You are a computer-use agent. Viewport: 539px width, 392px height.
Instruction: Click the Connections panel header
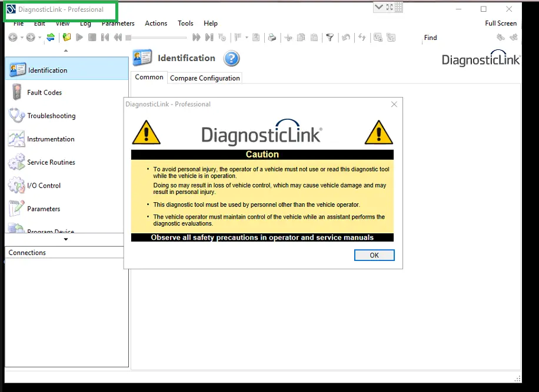(x=64, y=252)
